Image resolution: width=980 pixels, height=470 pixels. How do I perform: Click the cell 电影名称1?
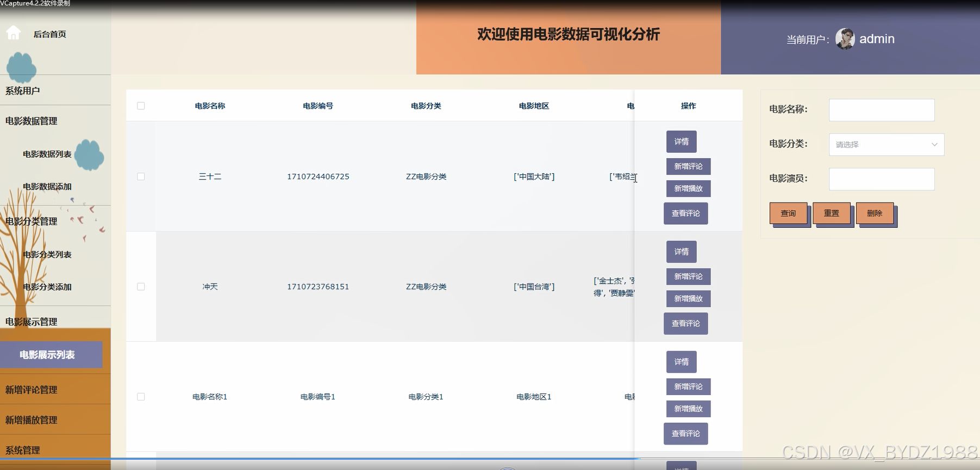(x=210, y=397)
